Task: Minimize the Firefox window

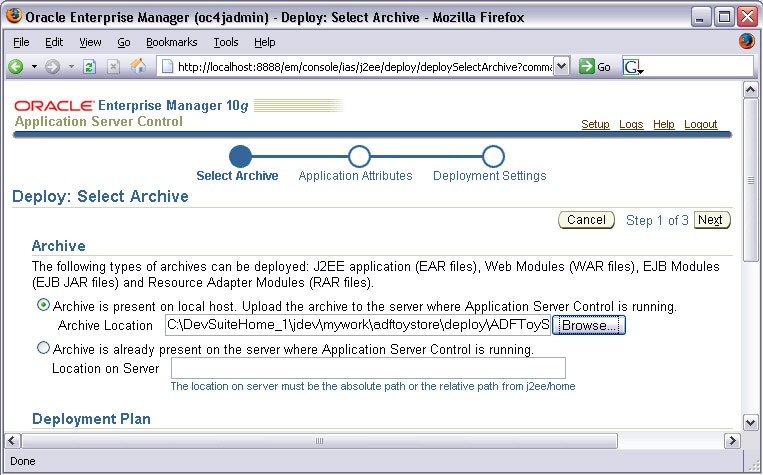Action: 700,18
